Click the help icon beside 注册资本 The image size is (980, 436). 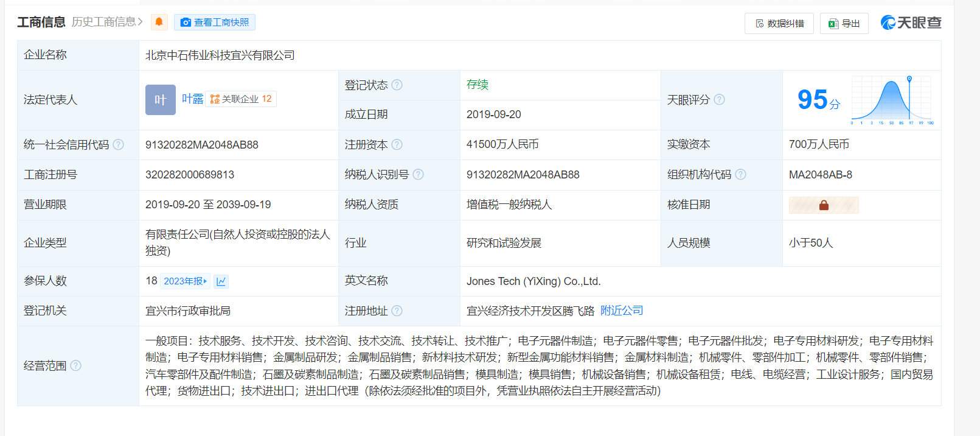click(397, 144)
